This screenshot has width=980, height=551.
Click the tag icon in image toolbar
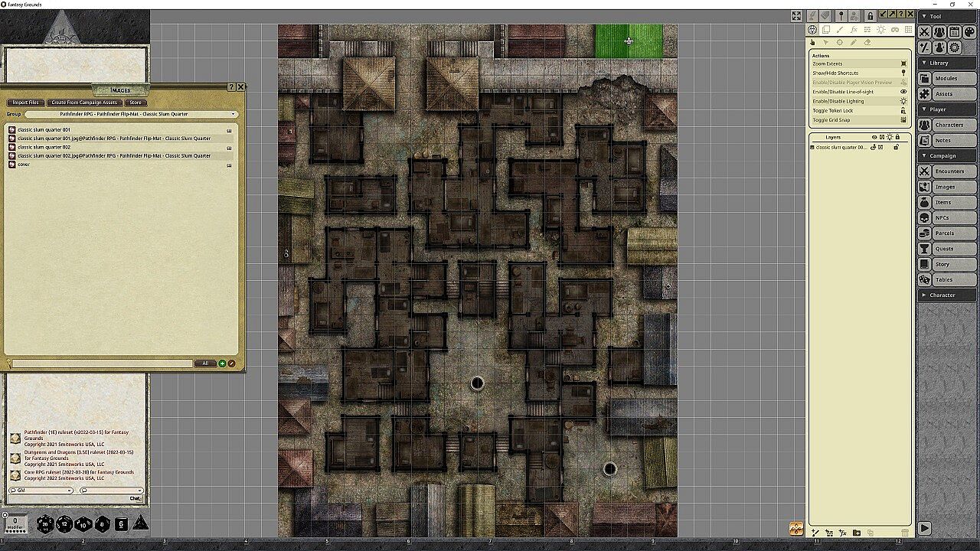825,15
